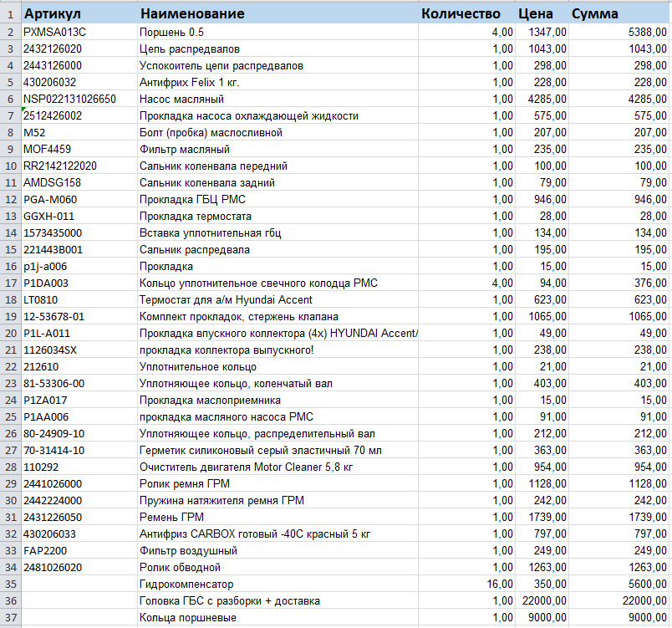
Task: Select the Наименование header cell
Action: tap(277, 13)
